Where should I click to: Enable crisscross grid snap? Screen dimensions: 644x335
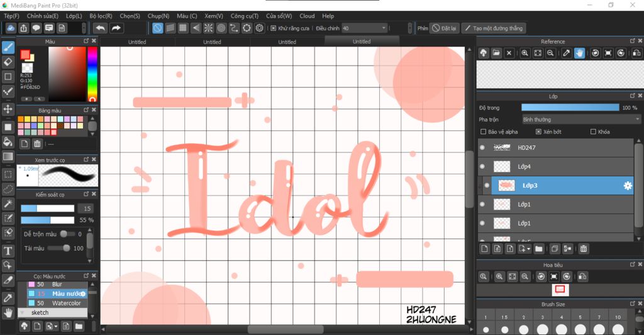(x=183, y=28)
